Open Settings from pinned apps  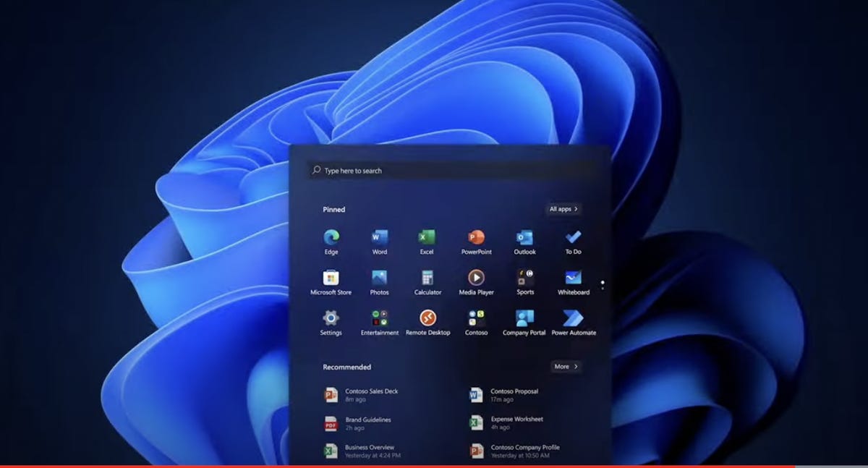pyautogui.click(x=331, y=323)
